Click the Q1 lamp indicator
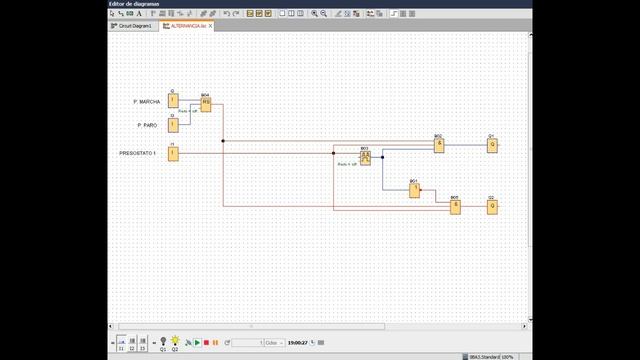The image size is (640, 360). click(x=163, y=343)
